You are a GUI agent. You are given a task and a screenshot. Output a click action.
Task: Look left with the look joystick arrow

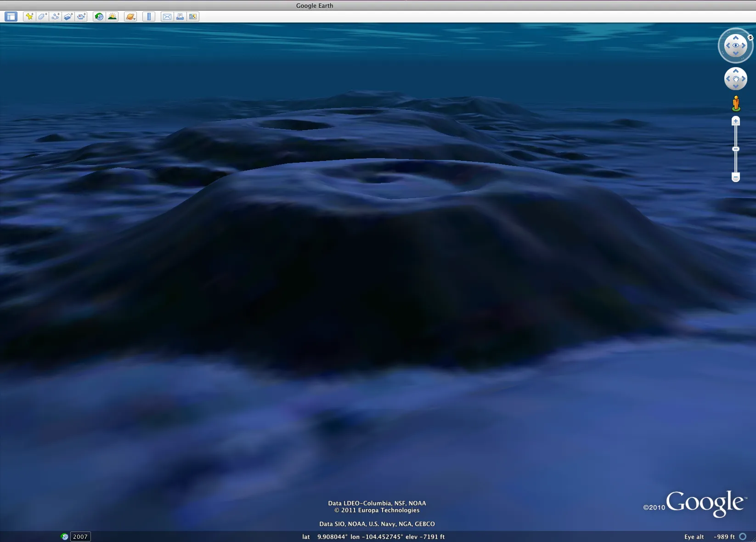728,46
